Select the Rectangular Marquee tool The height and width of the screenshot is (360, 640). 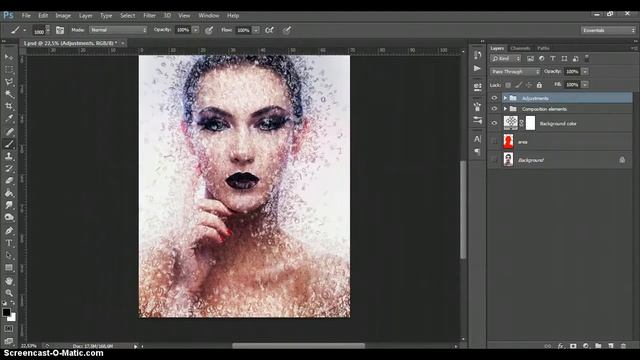pyautogui.click(x=9, y=69)
